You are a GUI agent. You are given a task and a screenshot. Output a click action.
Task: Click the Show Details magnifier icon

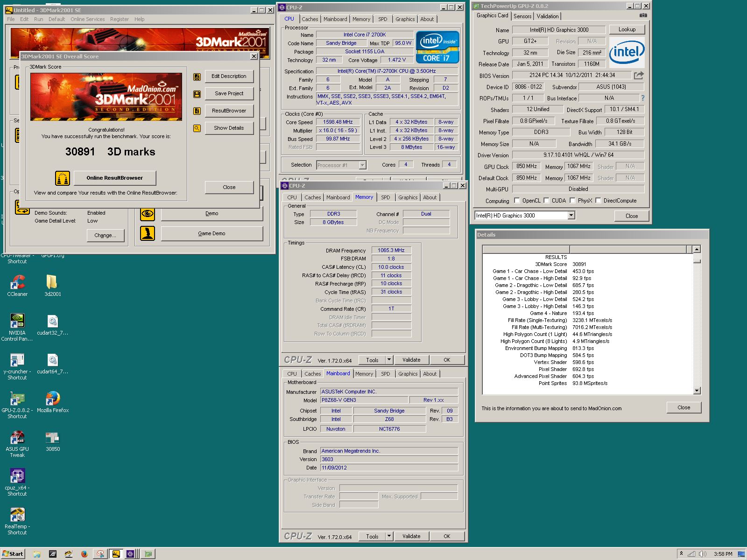pos(197,128)
